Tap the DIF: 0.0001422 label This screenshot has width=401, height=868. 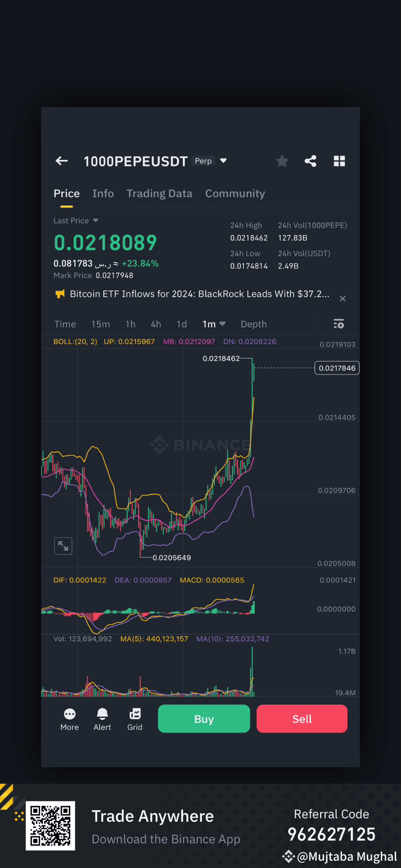point(79,580)
